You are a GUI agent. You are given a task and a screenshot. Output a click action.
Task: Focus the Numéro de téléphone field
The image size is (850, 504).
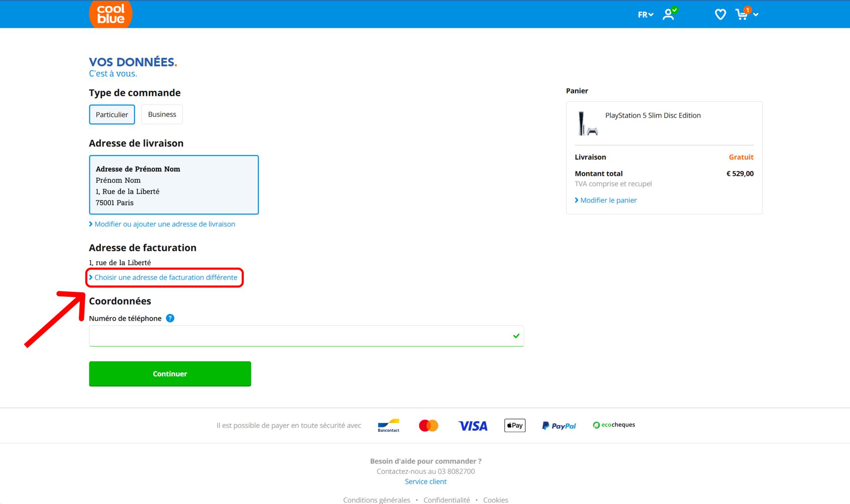click(x=306, y=336)
